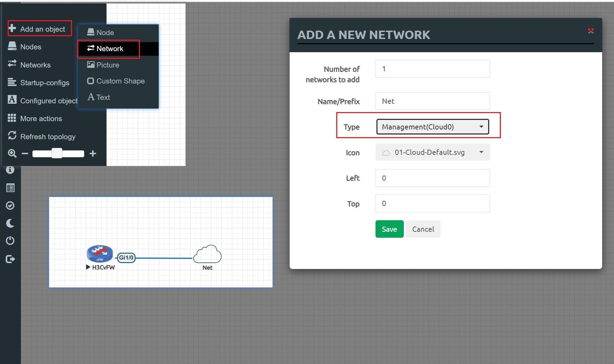Screen dimensions: 614x364
Task: Click the Number of networks field
Action: (x=433, y=69)
